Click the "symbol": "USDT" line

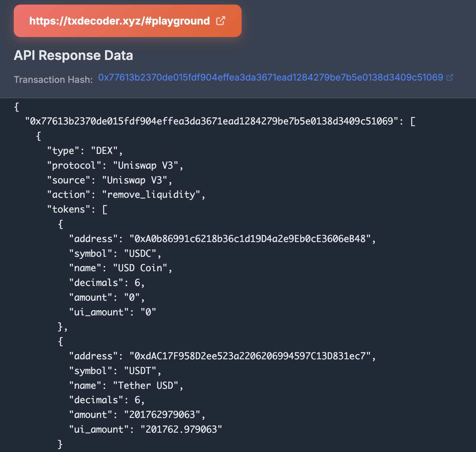tap(115, 371)
